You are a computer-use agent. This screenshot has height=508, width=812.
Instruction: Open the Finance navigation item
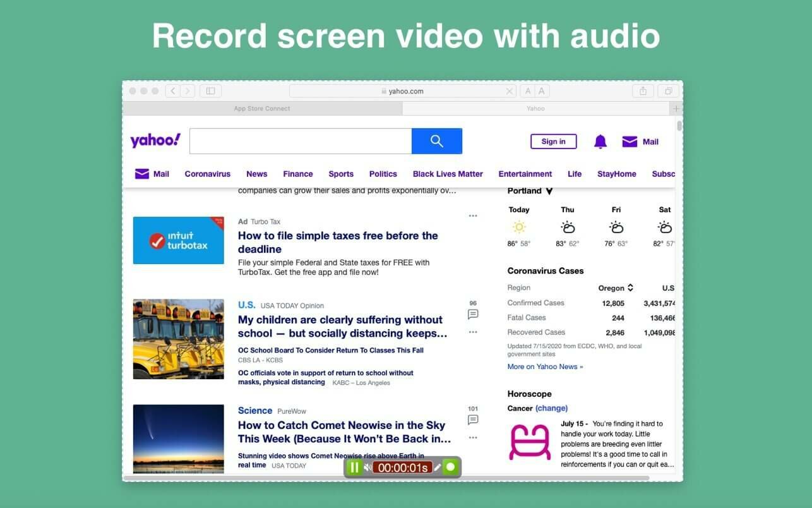coord(298,174)
